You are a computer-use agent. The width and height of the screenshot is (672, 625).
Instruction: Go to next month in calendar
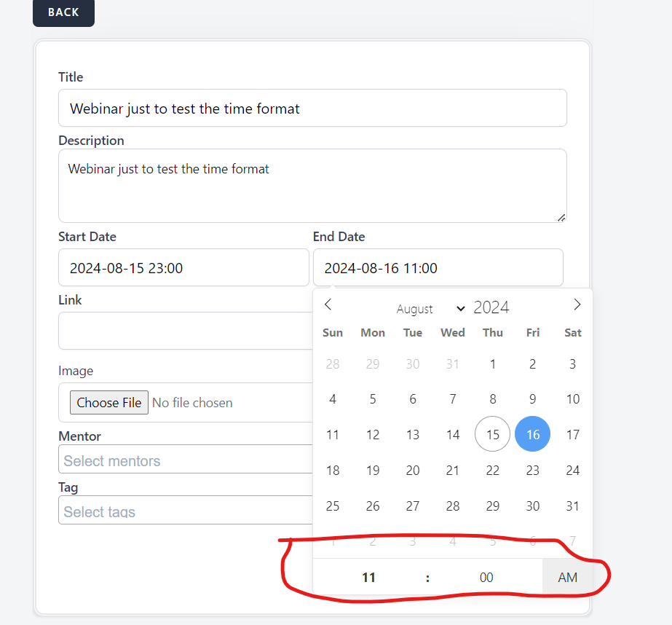pos(577,304)
